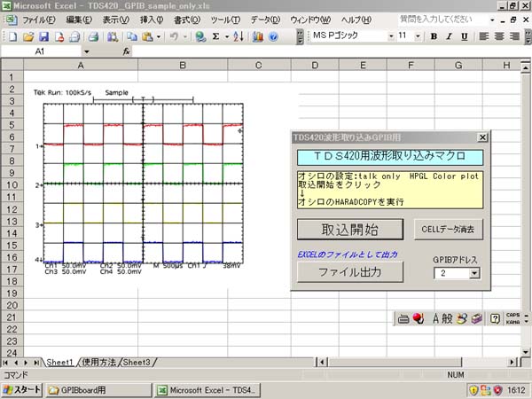Switch to the 使用方法 sheet tab
Viewport: 532px width, 399px height.
coord(99,363)
